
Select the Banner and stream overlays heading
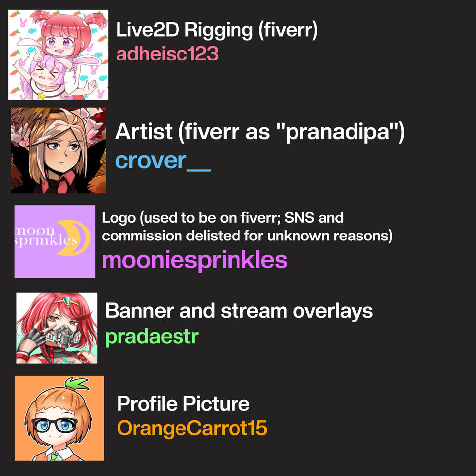239,311
